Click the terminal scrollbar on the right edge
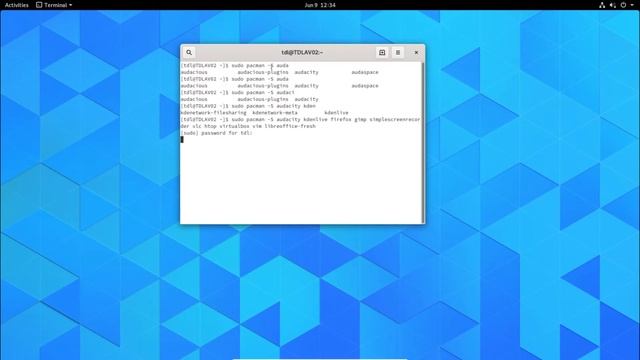The image size is (640, 360). point(423,142)
